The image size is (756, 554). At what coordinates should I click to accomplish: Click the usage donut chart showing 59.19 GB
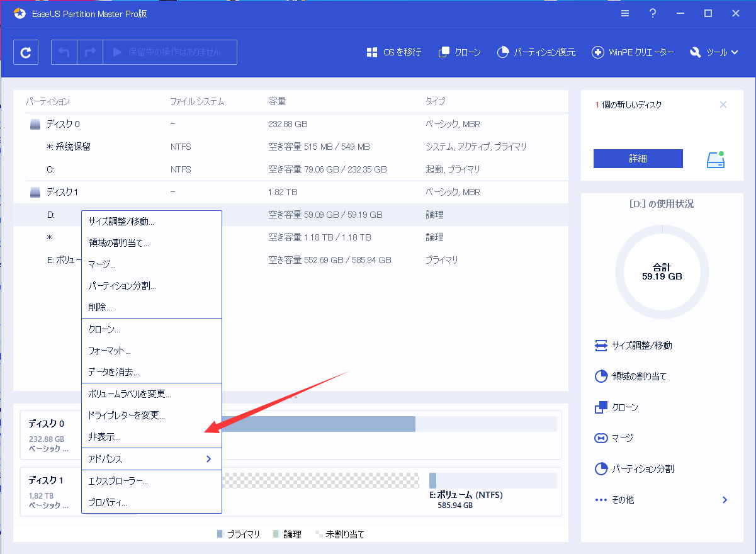point(662,271)
